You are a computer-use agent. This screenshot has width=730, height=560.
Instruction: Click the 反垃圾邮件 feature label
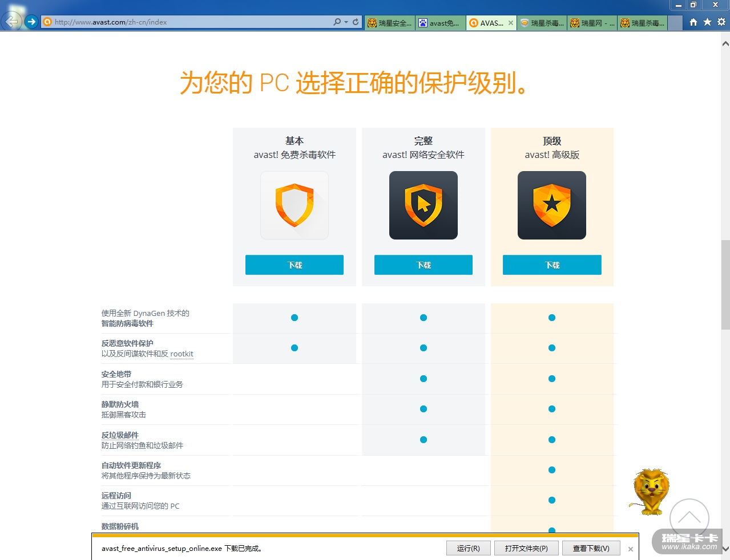[120, 435]
